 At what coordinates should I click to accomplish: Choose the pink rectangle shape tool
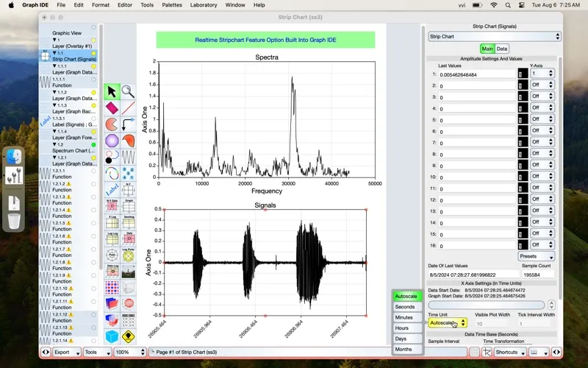(112, 108)
